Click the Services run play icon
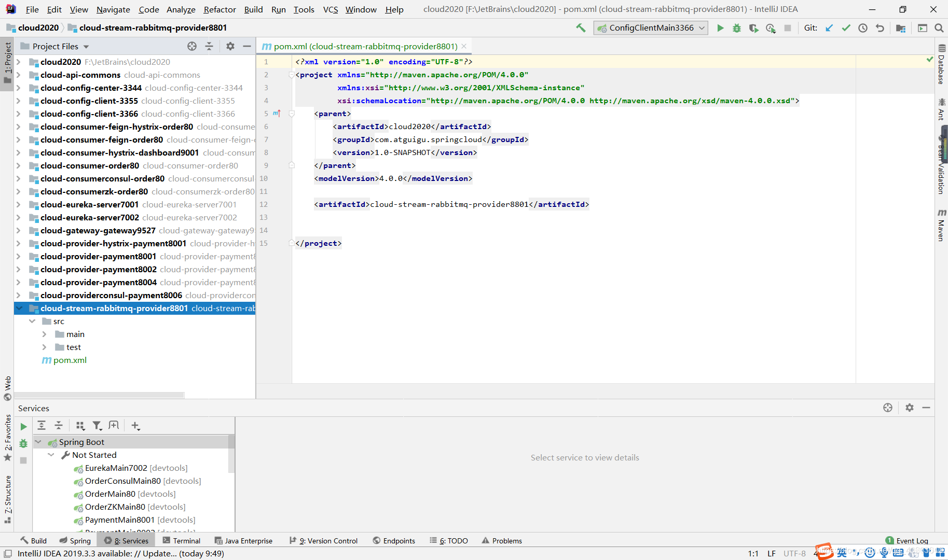This screenshot has width=948, height=560. pos(23,426)
